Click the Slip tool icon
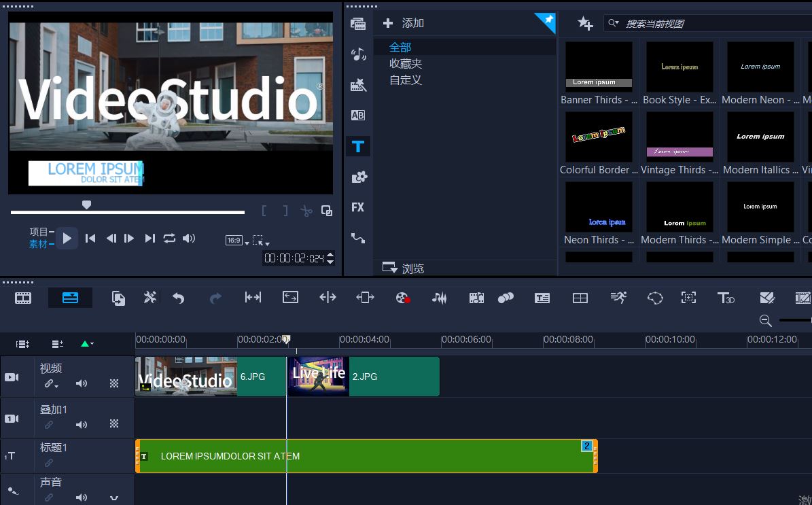 click(253, 297)
